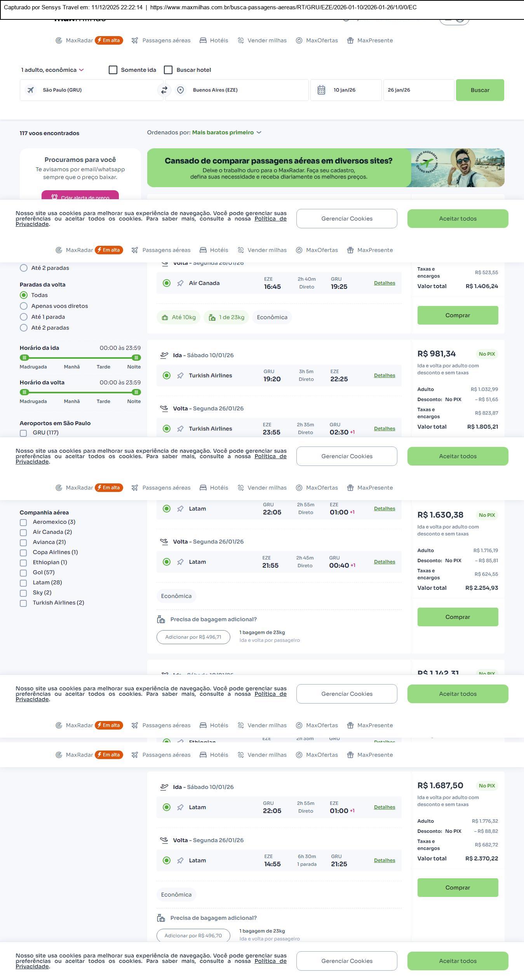Viewport: 524px width, 980px height.
Task: Select 'Apenas voos diretos' for return stops
Action: 24,306
